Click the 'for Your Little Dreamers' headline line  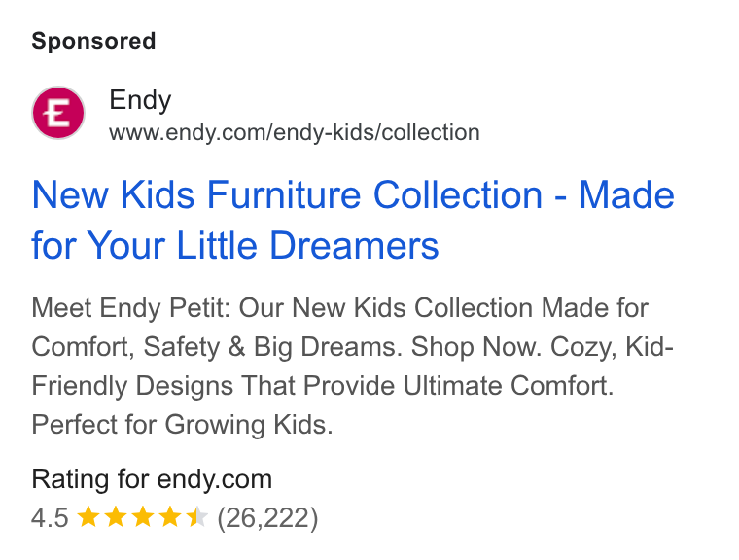click(235, 245)
